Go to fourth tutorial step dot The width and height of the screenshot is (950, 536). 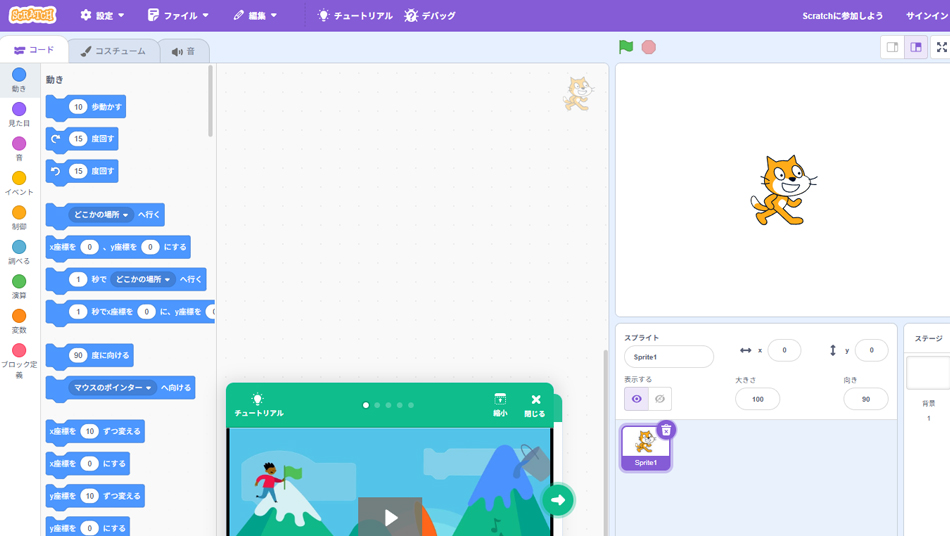point(400,405)
